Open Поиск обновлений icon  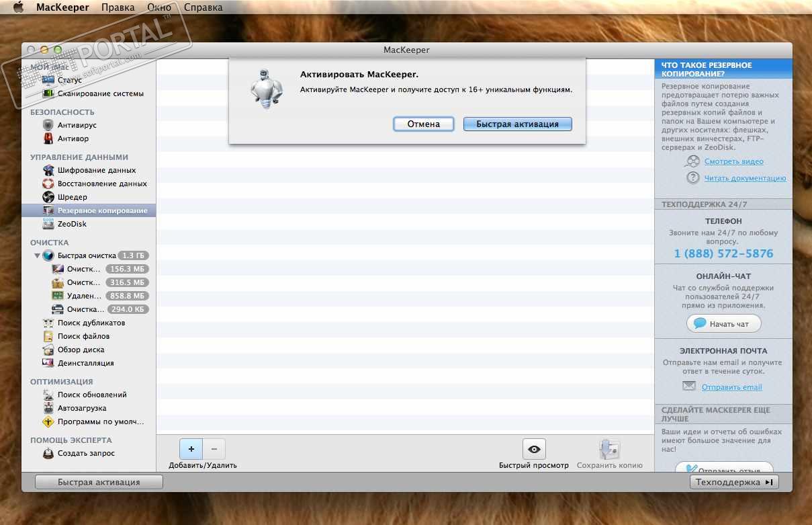coord(48,395)
